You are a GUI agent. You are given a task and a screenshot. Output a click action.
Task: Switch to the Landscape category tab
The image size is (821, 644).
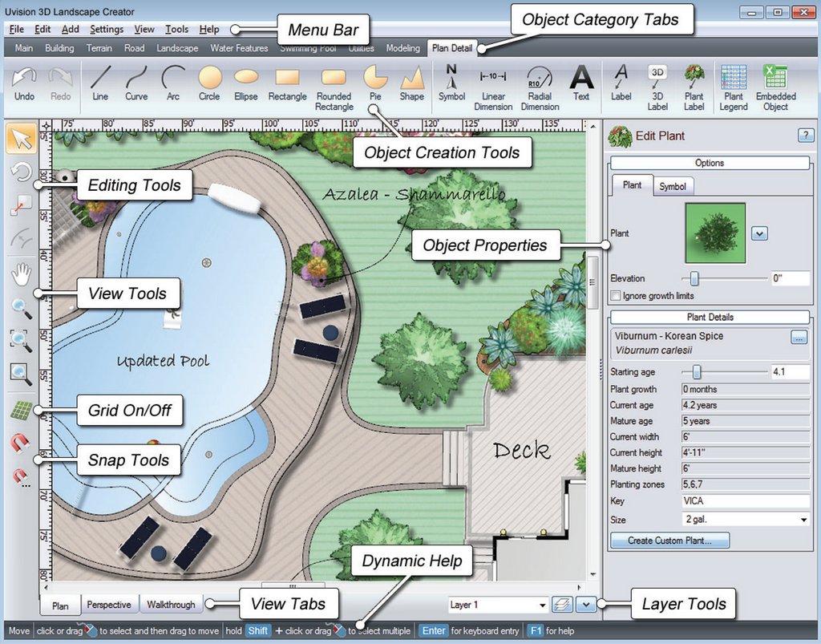177,48
